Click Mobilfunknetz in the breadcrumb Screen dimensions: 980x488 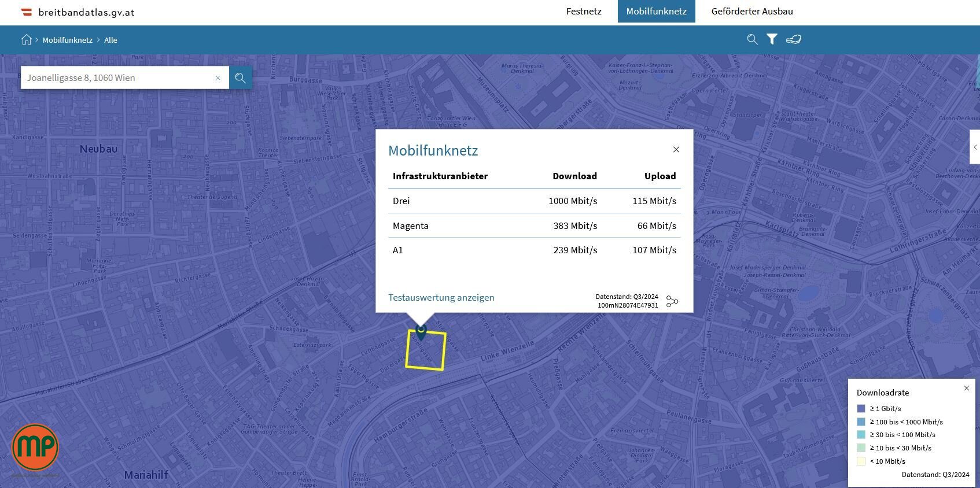coord(67,40)
